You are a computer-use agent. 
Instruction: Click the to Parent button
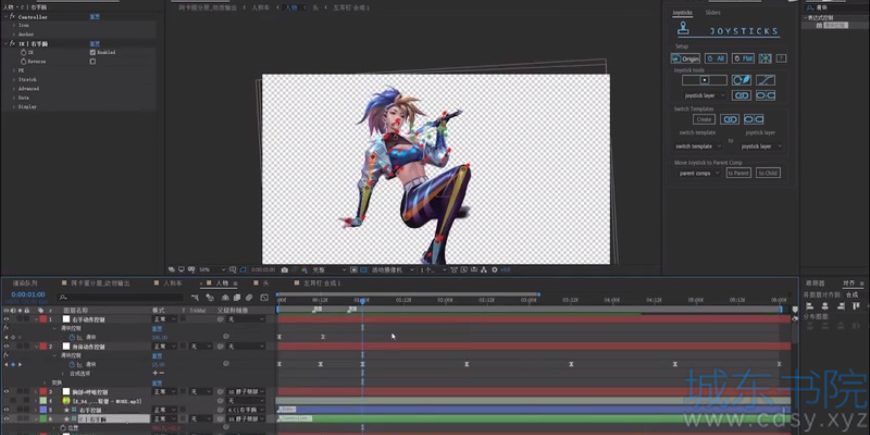pyautogui.click(x=739, y=173)
